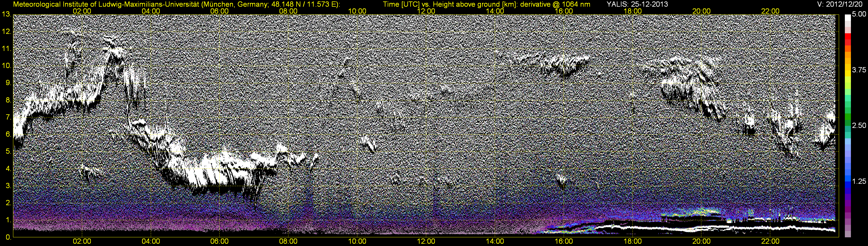Click the 04:00 tick label on top axis
Screen dimensions: 868x246
point(151,11)
